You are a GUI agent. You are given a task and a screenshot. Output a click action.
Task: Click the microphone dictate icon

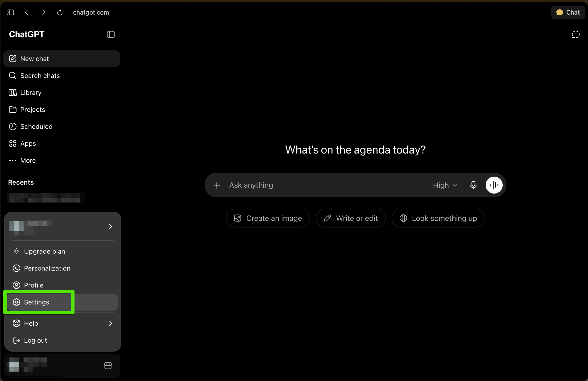pyautogui.click(x=473, y=185)
